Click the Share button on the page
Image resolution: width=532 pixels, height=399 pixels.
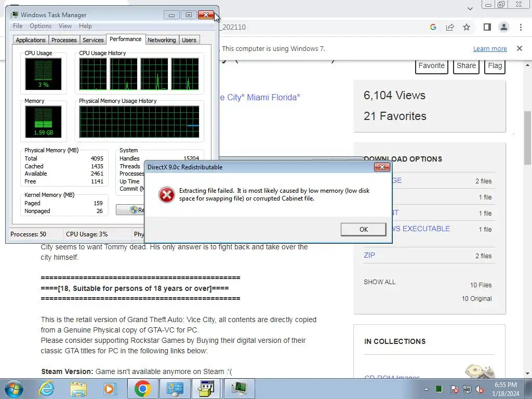click(x=466, y=66)
